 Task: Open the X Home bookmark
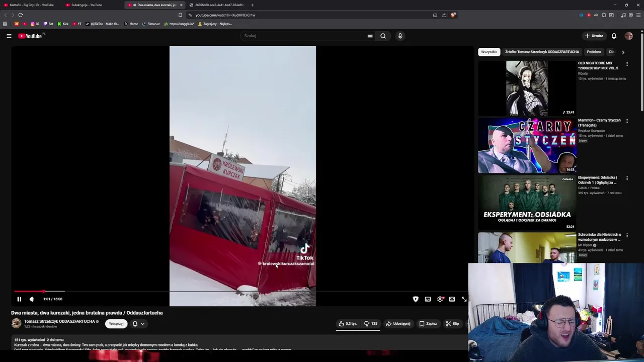(x=131, y=24)
